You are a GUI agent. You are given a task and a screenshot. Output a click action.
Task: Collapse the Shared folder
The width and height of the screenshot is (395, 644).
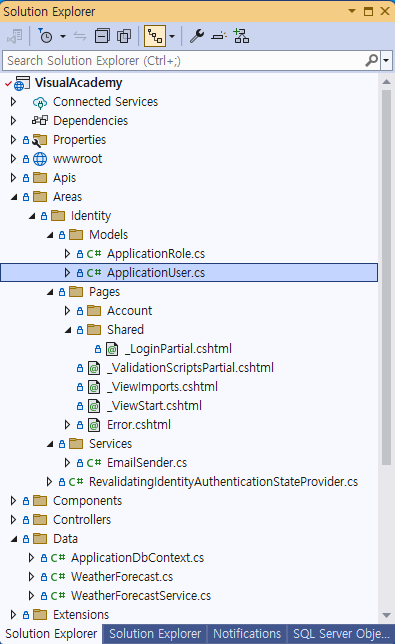tap(69, 330)
